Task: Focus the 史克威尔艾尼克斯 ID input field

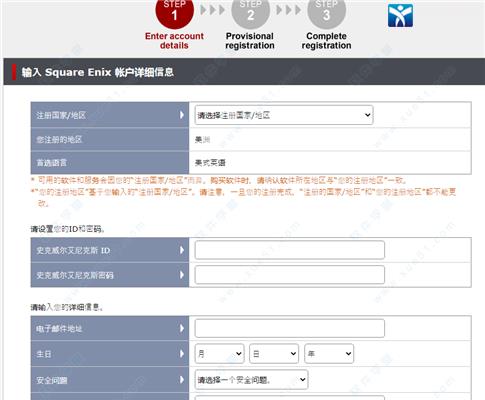Action: (x=290, y=250)
